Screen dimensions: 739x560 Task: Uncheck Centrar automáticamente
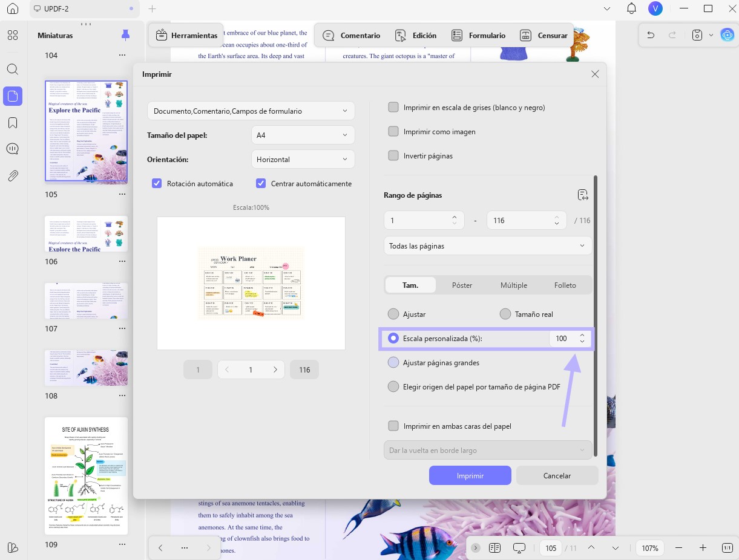click(261, 183)
